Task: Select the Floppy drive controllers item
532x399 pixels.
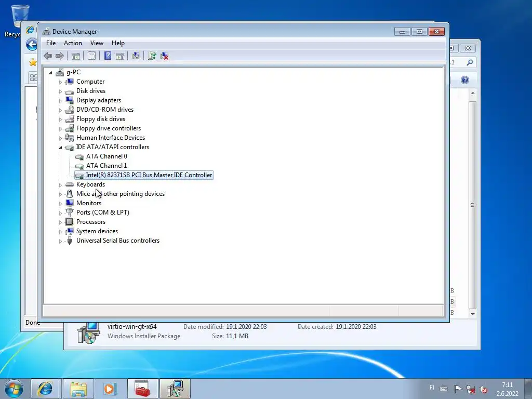Action: [x=108, y=128]
